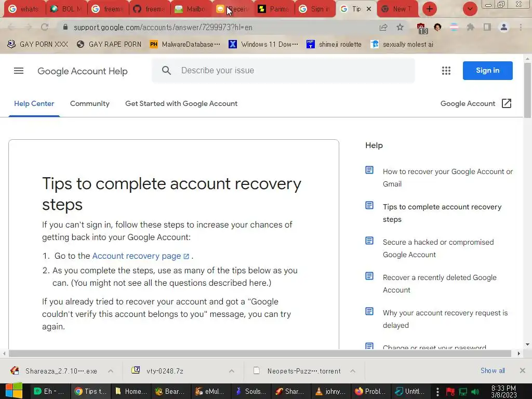Open 'Recover a recently deleted Google Account'
Viewport: 532px width, 399px height.
(x=440, y=284)
